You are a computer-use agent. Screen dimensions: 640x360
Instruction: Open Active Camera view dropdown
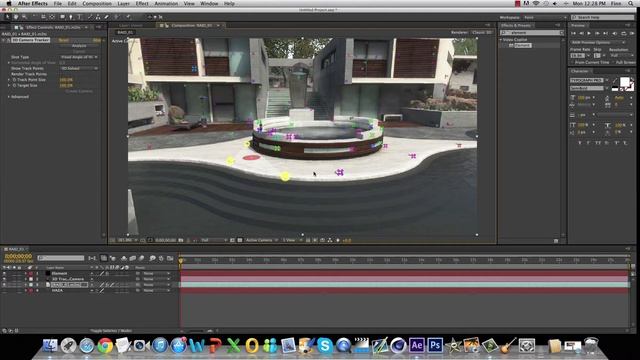coord(261,240)
